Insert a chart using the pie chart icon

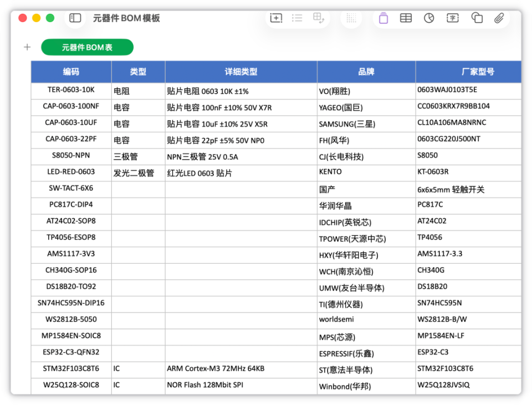coord(429,18)
